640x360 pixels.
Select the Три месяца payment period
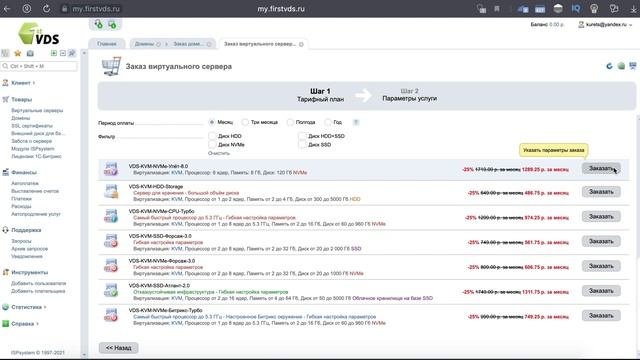coord(245,122)
